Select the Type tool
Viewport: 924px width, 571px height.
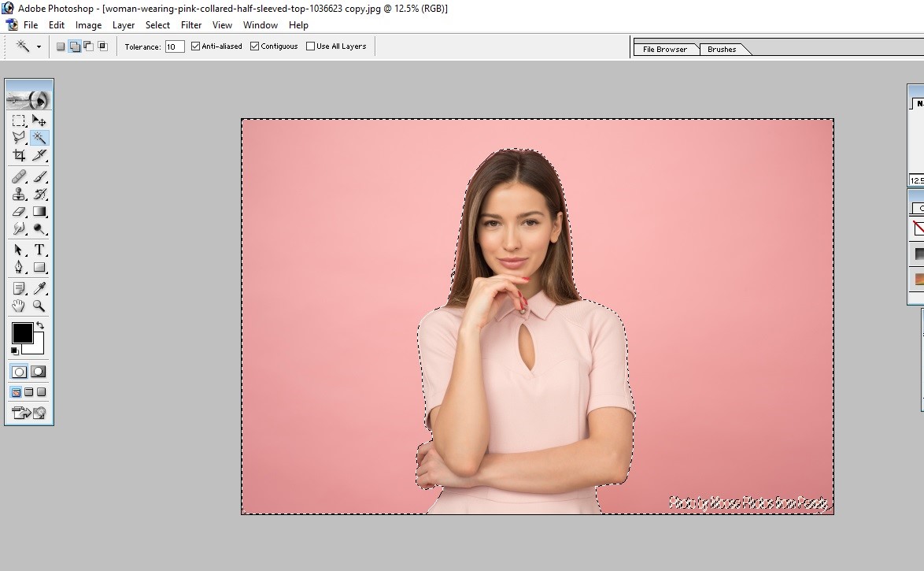39,250
